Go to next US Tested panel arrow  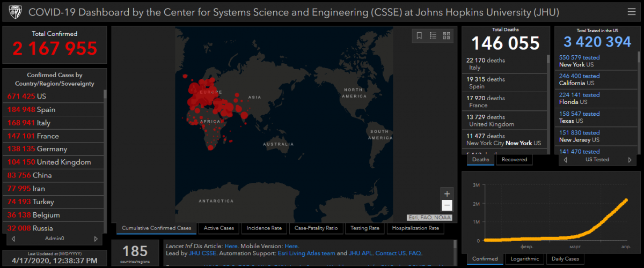pyautogui.click(x=630, y=160)
